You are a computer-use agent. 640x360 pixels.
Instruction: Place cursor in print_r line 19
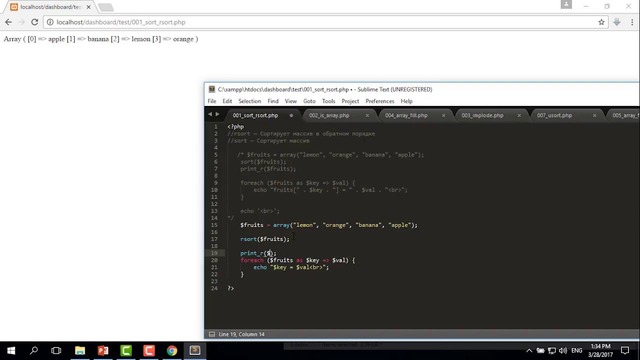point(258,253)
